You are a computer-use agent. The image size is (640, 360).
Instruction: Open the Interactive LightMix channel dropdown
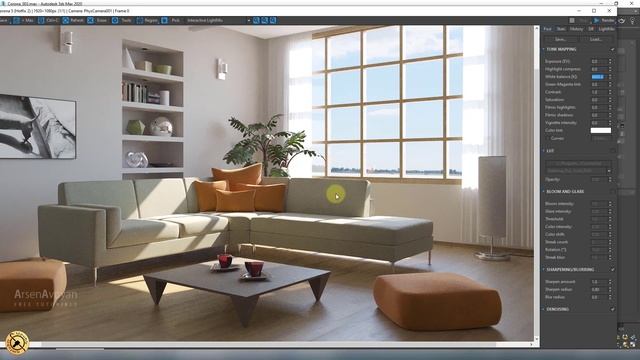click(218, 20)
